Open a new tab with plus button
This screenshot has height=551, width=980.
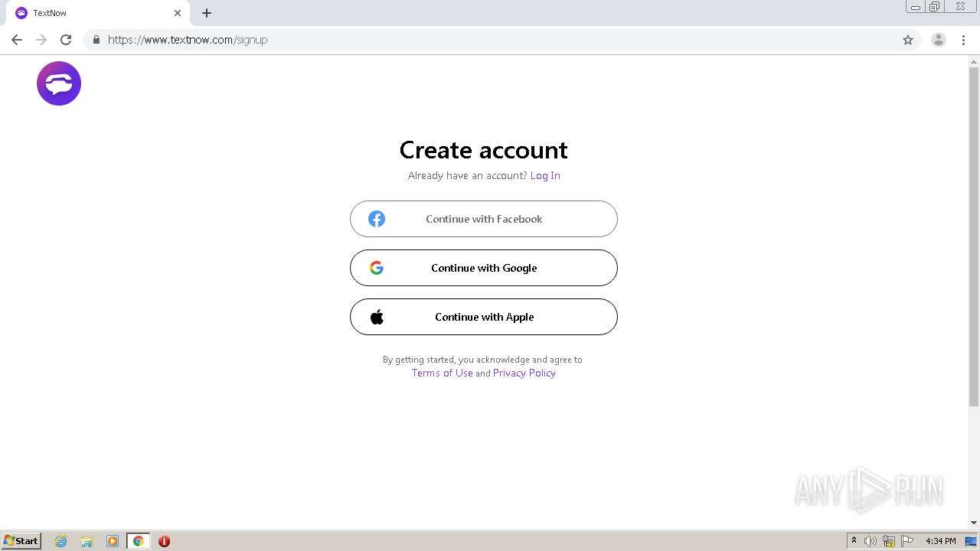point(207,13)
